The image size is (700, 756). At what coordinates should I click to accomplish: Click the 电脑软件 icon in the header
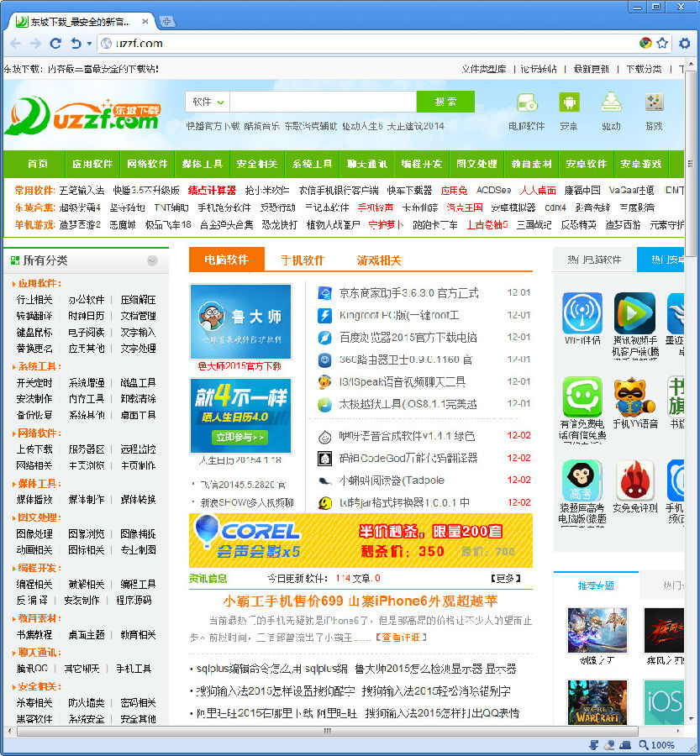pos(527,102)
